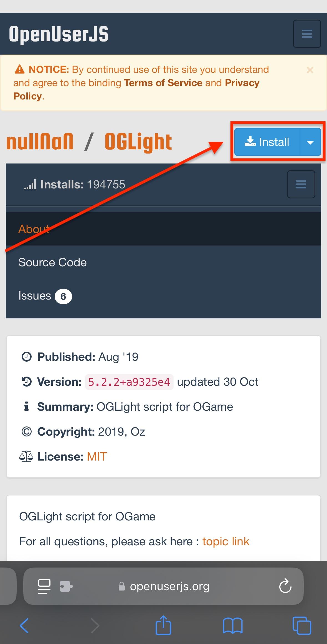Image resolution: width=327 pixels, height=644 pixels.
Task: Tap the Safari page settings icon
Action: (44, 586)
